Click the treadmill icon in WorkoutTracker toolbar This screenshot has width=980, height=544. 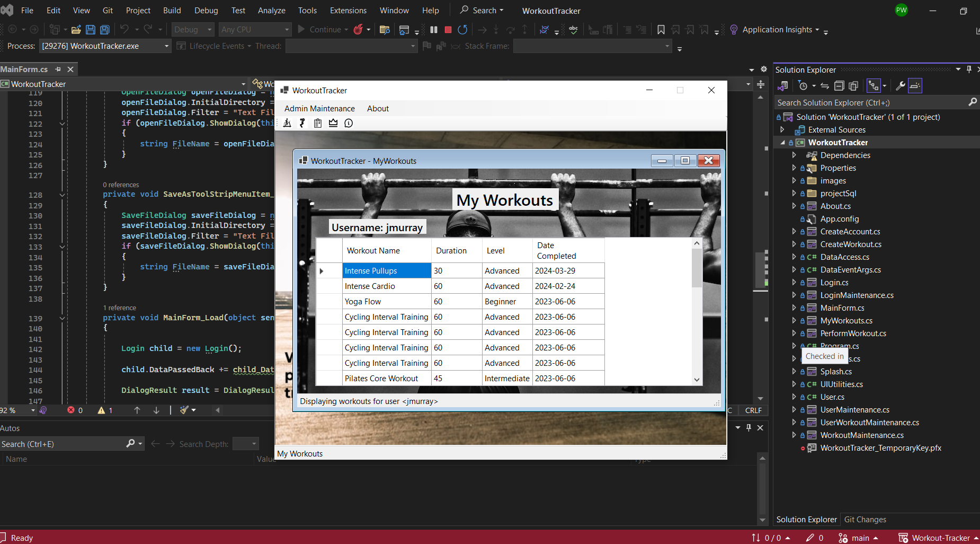(287, 123)
